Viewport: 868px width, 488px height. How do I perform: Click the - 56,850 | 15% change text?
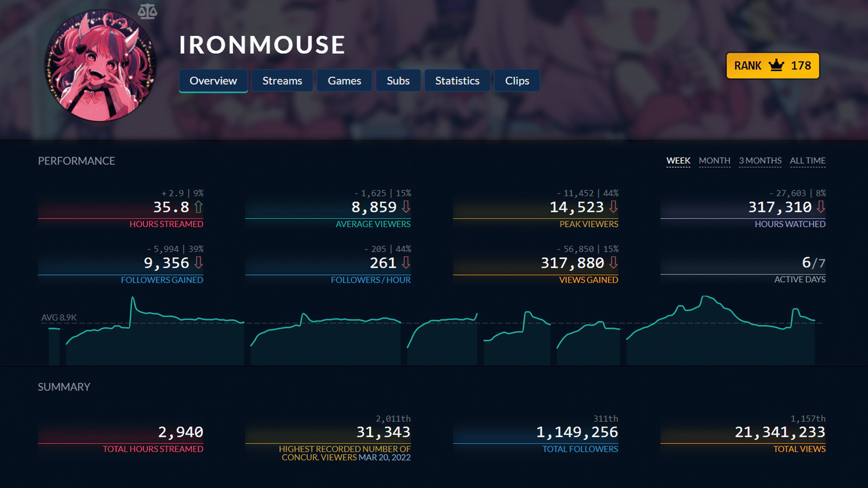(587, 249)
